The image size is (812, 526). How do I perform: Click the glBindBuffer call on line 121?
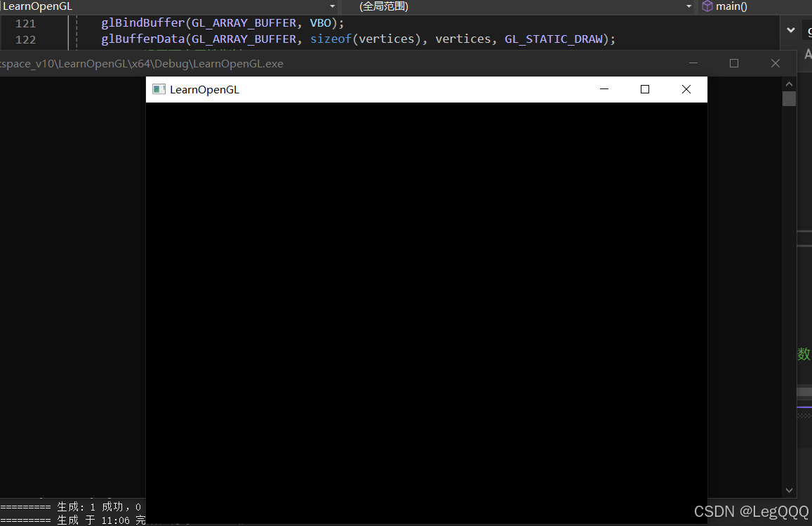point(143,22)
